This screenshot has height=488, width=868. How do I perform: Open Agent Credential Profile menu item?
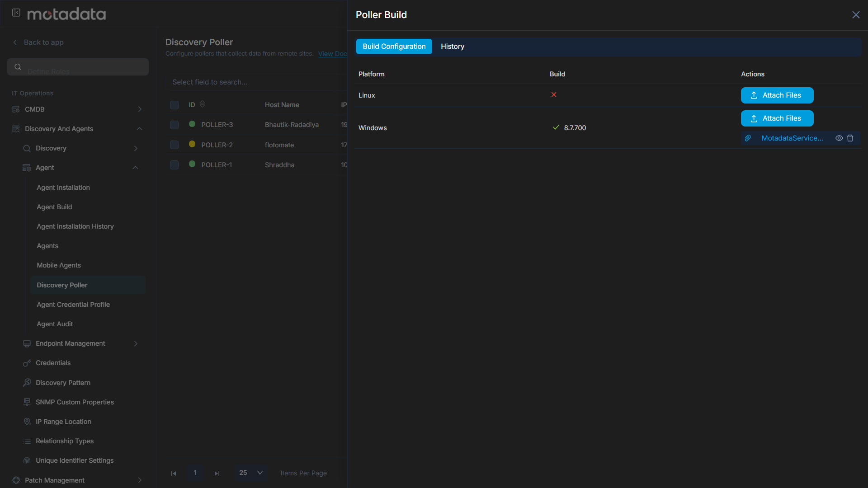(73, 305)
